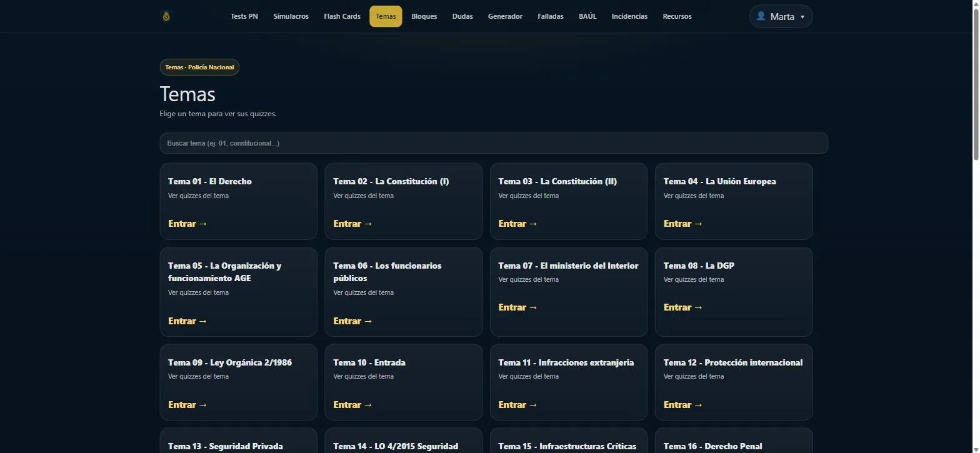Screen dimensions: 980x453
Task: Click the Temas · Policía Nacional badge
Action: coord(199,67)
